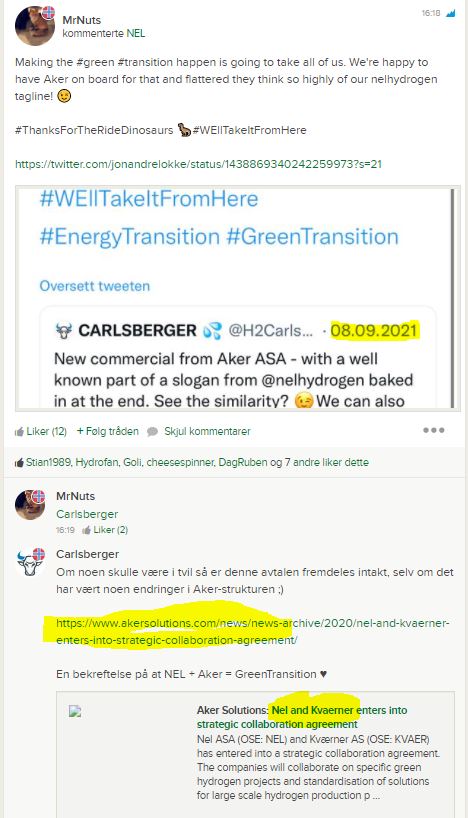Click the thumbs-up icon next to Liker (12)
Viewport: 468px width, 818px height.
(19, 431)
